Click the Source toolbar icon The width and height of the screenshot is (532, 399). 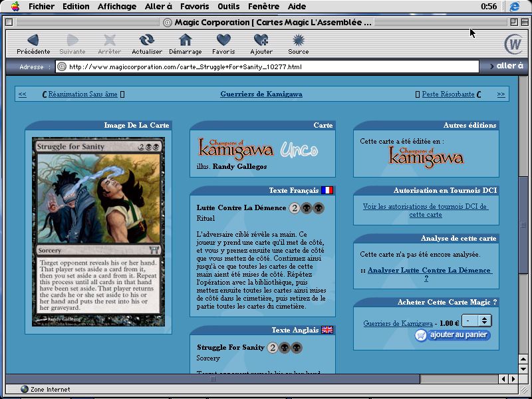pos(298,41)
